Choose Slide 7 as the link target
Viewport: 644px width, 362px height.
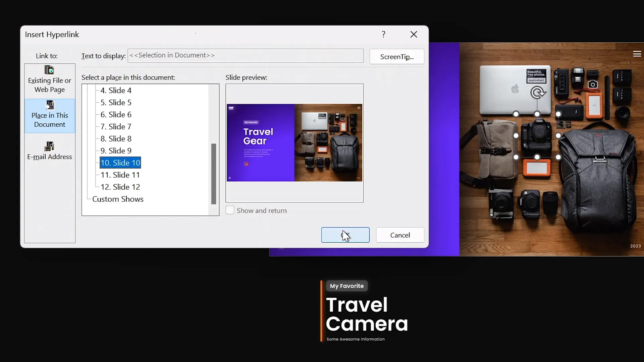(116, 127)
